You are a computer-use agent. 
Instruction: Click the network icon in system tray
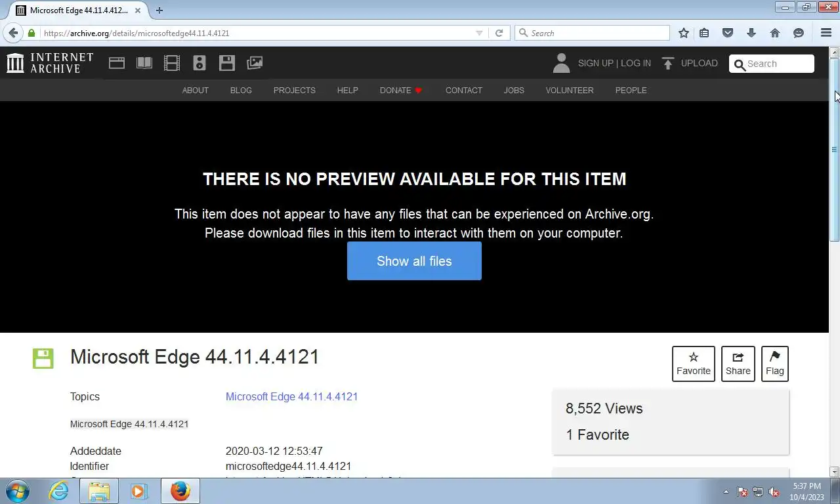[x=758, y=492]
